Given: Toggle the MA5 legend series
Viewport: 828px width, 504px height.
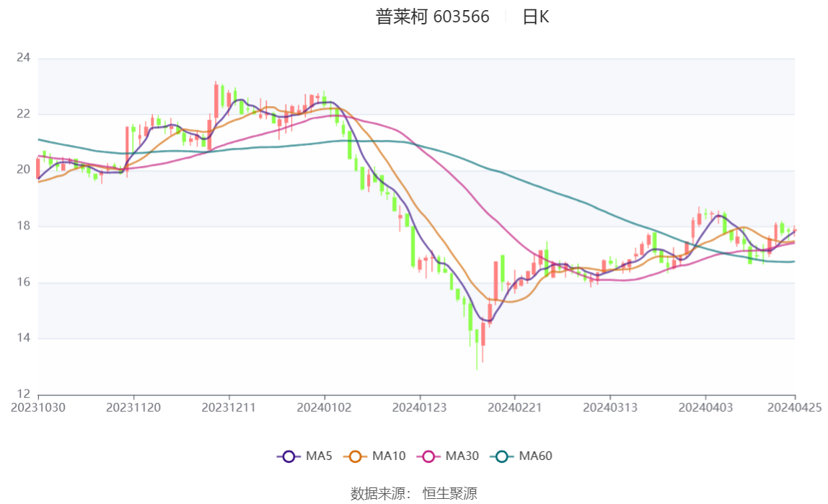Looking at the screenshot, I should 304,456.
